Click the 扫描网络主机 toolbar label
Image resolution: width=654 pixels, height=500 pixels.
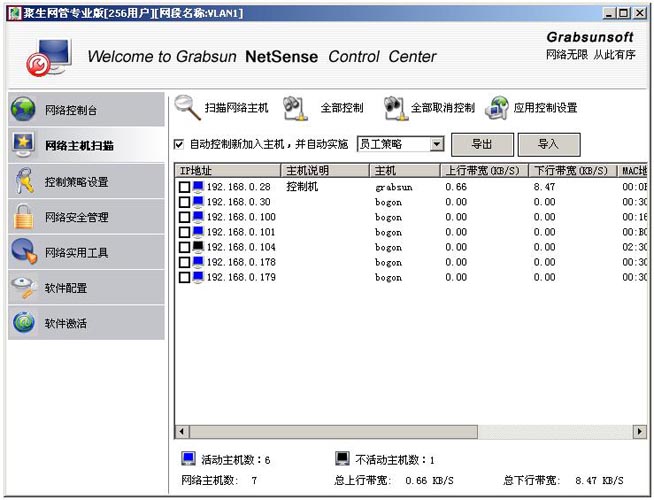coord(236,108)
